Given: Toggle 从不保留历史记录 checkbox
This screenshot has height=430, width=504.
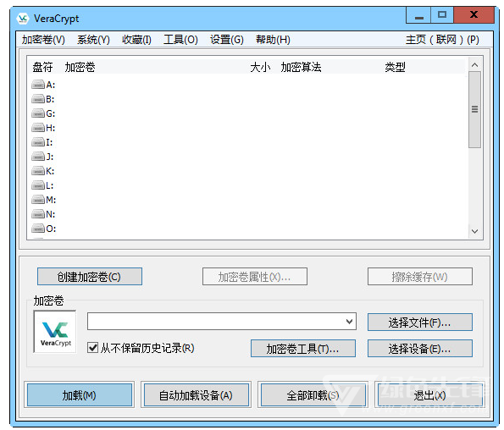Looking at the screenshot, I should (x=93, y=348).
